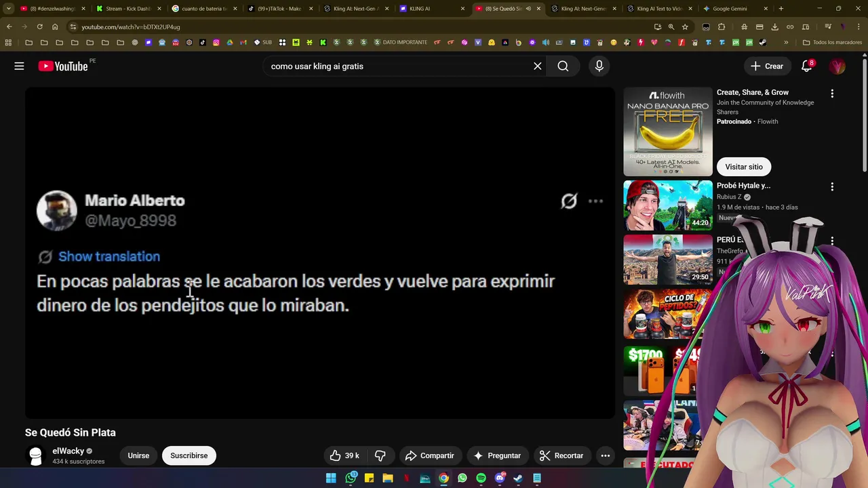Click Show translation in the video

coord(109,256)
